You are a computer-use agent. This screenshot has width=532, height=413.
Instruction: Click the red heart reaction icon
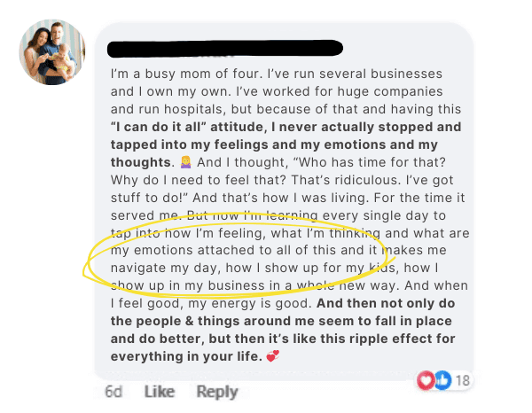coord(427,379)
